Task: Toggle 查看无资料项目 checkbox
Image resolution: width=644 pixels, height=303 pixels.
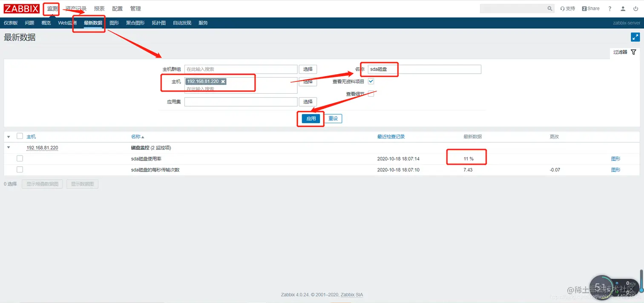Action: [x=371, y=81]
